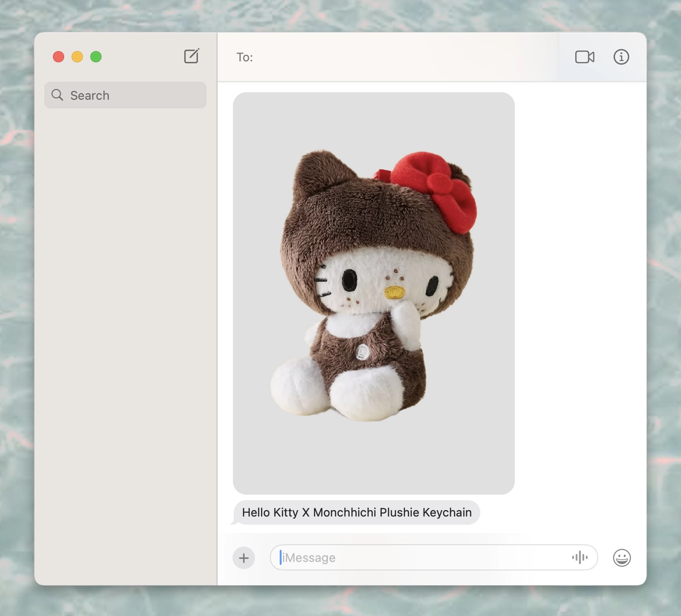
Task: Open the apps plus button
Action: (244, 558)
